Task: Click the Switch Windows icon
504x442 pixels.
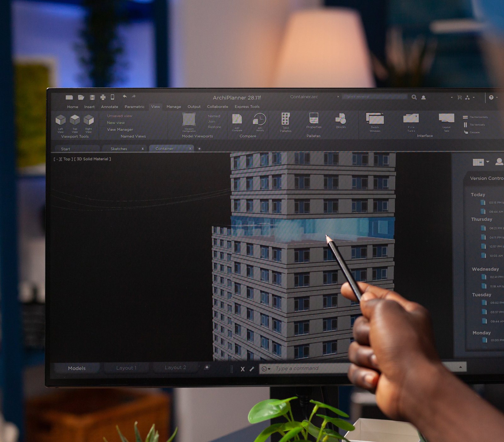Action: click(x=375, y=119)
